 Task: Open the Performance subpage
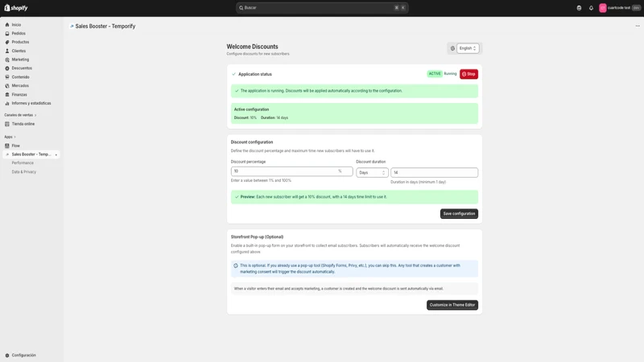(23, 163)
